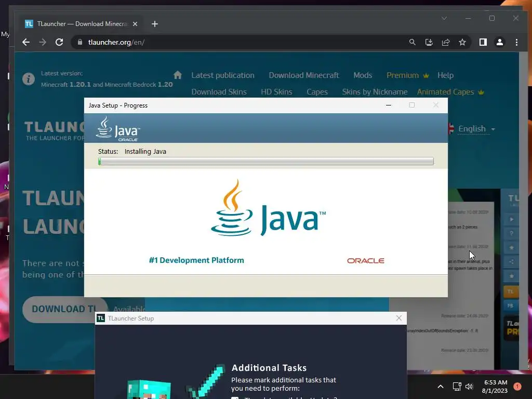Open the Download Skins link
The image size is (532, 399).
219,92
